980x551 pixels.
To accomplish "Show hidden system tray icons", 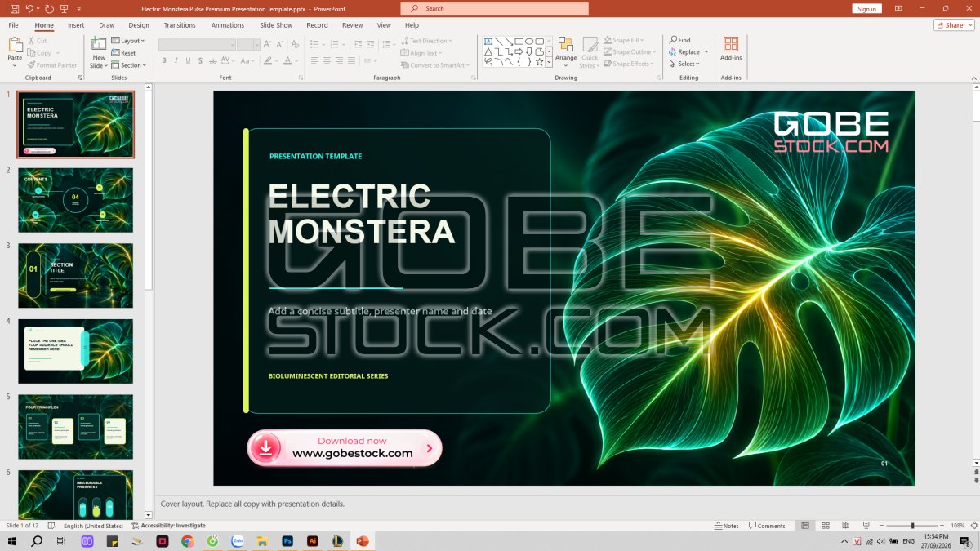I will [x=844, y=541].
